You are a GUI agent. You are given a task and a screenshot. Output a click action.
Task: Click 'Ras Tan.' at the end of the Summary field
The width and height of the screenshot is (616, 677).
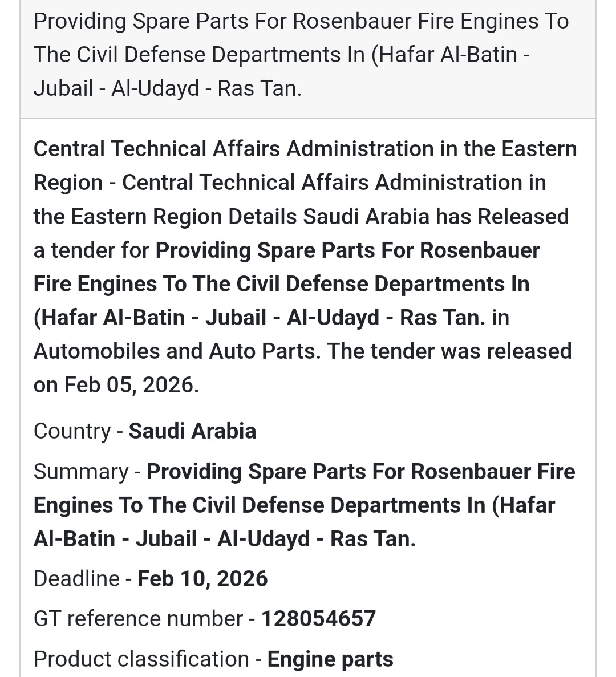coord(373,539)
